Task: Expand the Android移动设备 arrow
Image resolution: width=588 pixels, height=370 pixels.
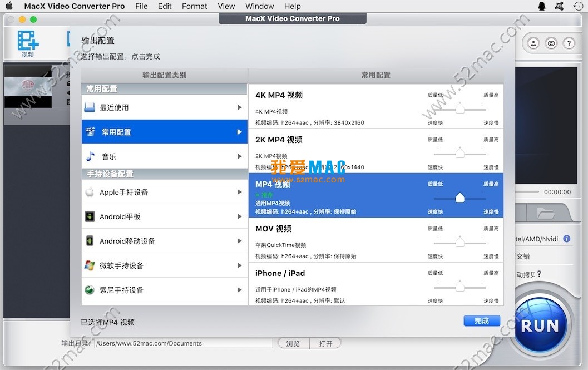Action: click(239, 240)
